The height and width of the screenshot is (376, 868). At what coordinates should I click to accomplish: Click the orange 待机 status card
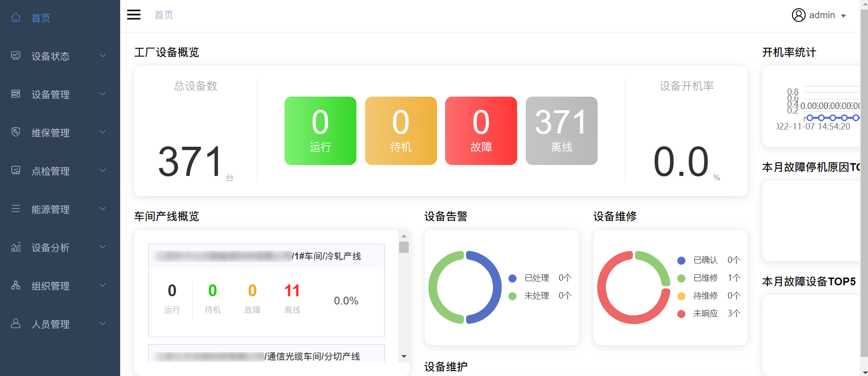coord(401,131)
